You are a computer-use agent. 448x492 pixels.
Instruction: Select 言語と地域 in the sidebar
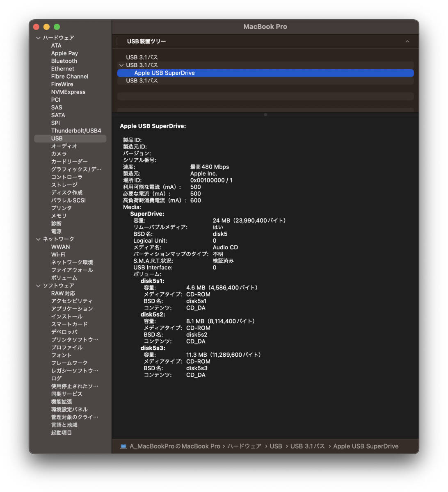[x=64, y=425]
